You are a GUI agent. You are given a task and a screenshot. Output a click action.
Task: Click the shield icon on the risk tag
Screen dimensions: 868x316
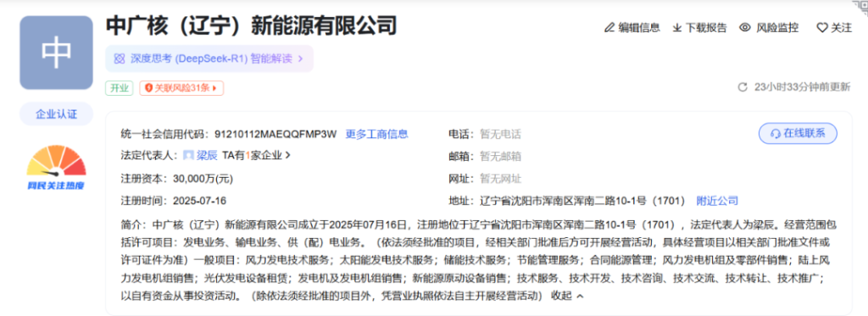coord(148,88)
